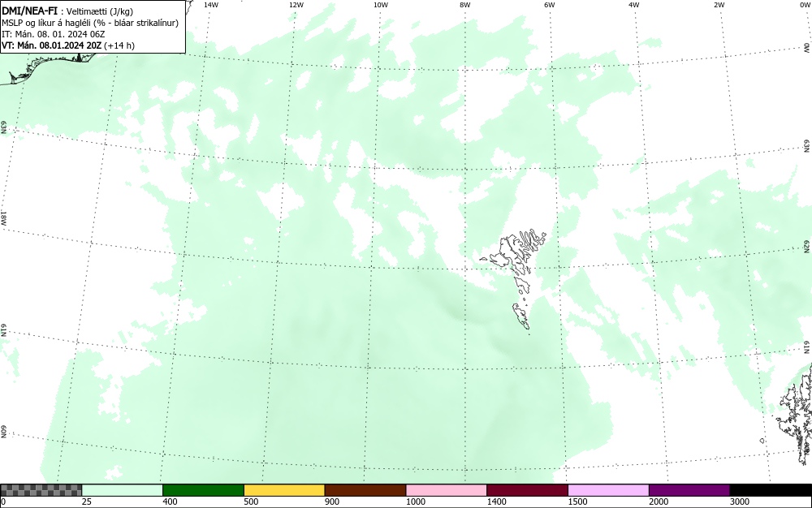Click the '4W' longitude label
The width and height of the screenshot is (812, 508).
tap(634, 5)
